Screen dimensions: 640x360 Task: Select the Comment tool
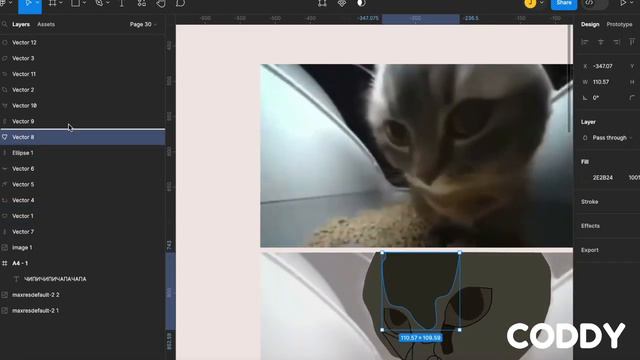180,3
